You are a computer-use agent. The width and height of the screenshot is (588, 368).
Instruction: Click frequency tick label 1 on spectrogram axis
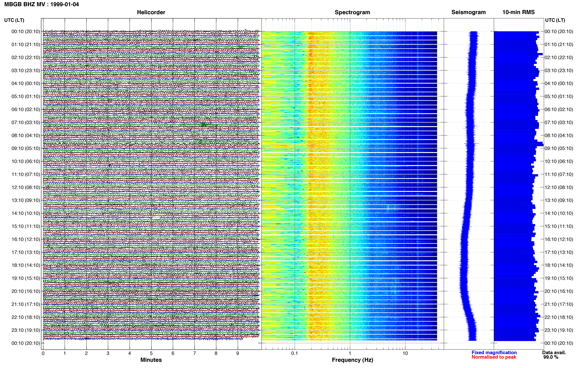click(x=350, y=353)
